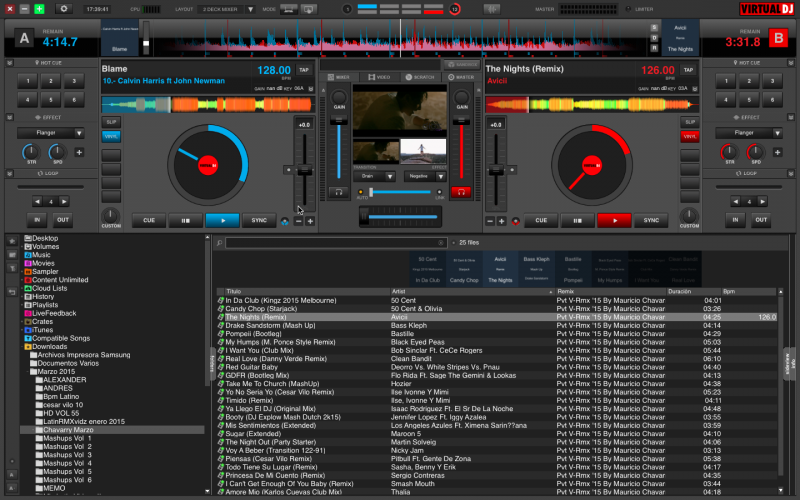
Task: Play deck A with blue play button
Action: [222, 220]
